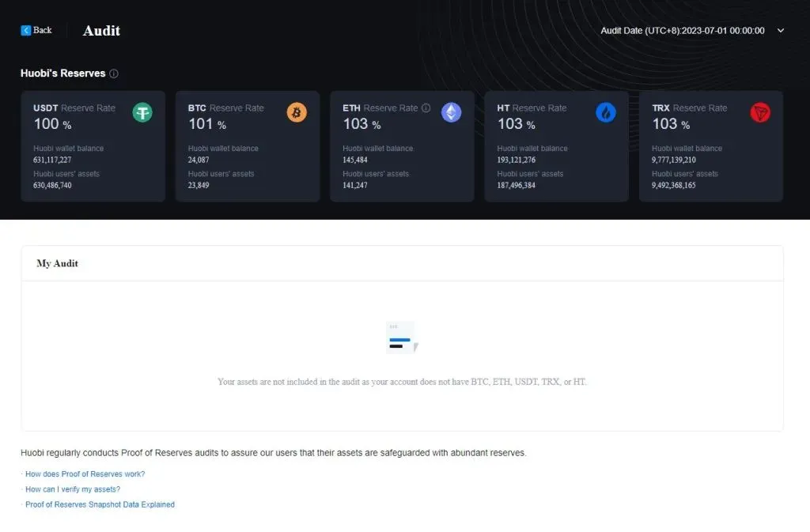
Task: Click the ETH Ethereum coin icon
Action: 451,112
